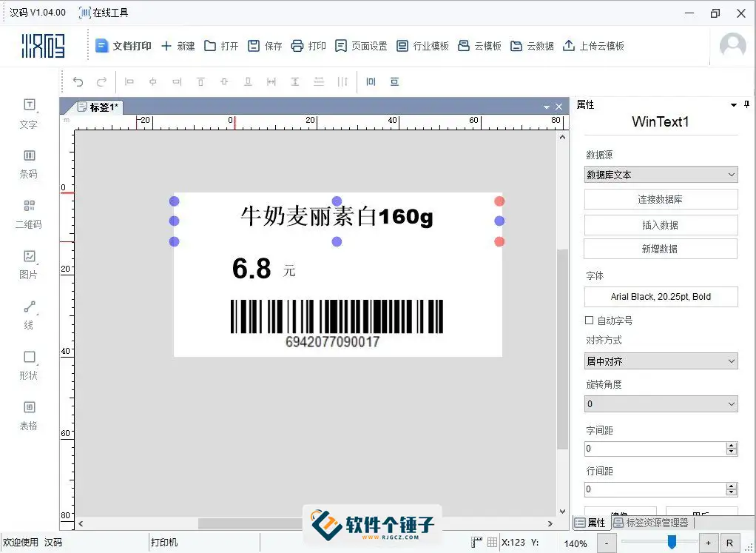This screenshot has width=756, height=553.
Task: Select the 形状 shape tool
Action: (x=29, y=365)
